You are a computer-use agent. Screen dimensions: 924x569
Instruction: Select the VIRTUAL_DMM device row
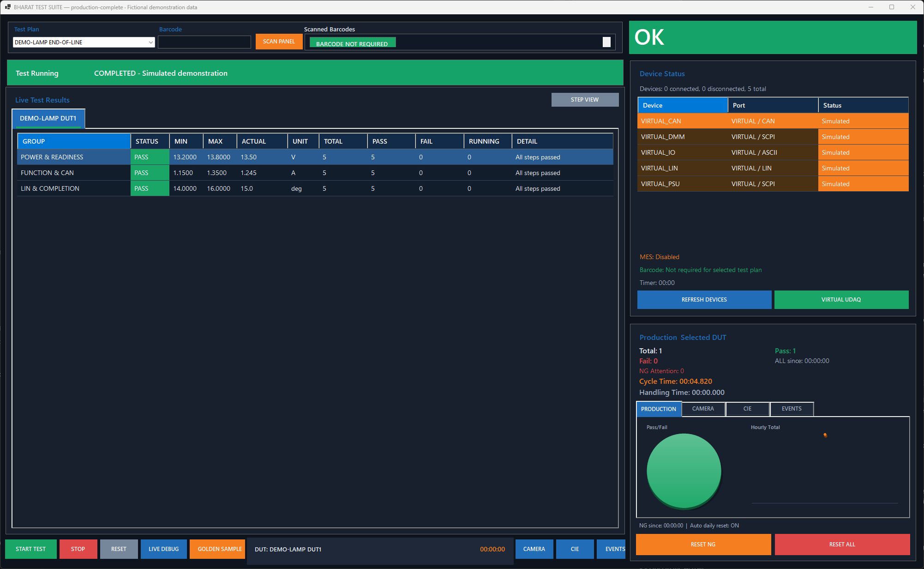pos(773,137)
